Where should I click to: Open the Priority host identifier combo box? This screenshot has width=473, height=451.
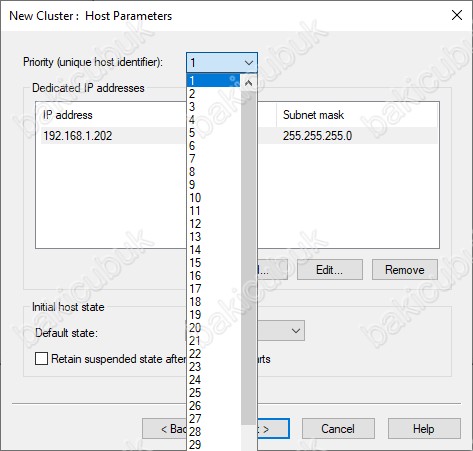(222, 62)
